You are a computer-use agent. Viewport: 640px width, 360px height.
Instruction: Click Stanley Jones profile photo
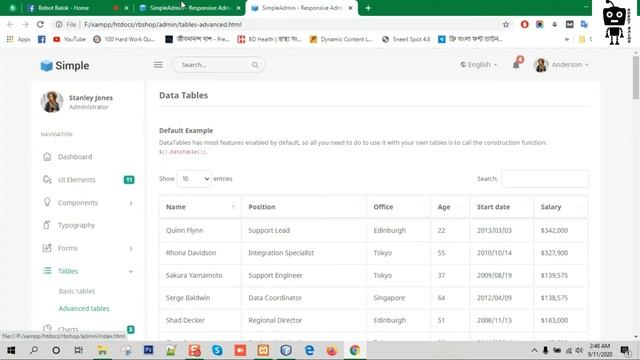pos(52,102)
